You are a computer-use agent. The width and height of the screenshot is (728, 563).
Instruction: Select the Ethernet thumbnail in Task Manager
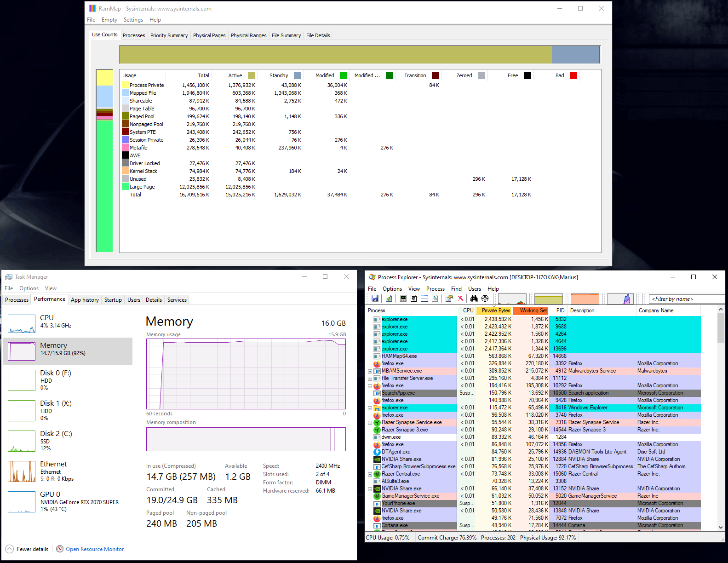click(22, 471)
